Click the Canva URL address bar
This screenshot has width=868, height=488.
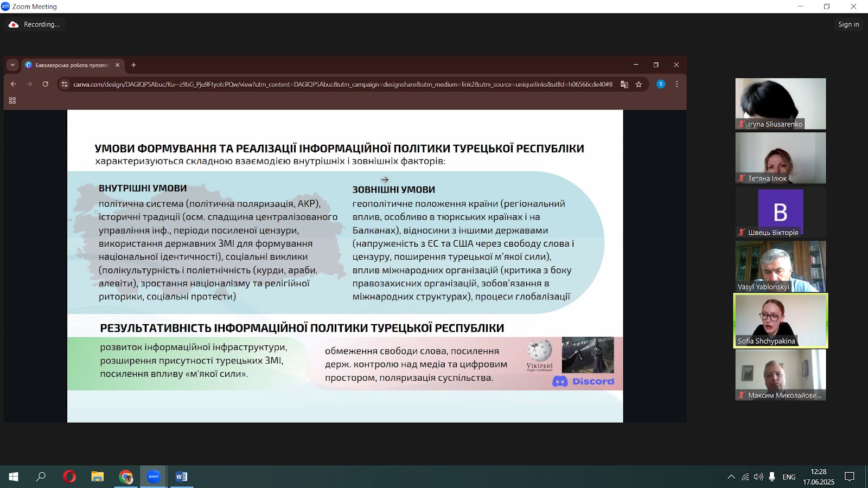pos(342,84)
